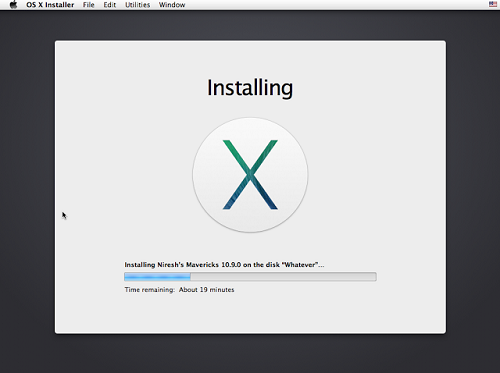
Task: Open the OS X Installer menu
Action: 50,5
